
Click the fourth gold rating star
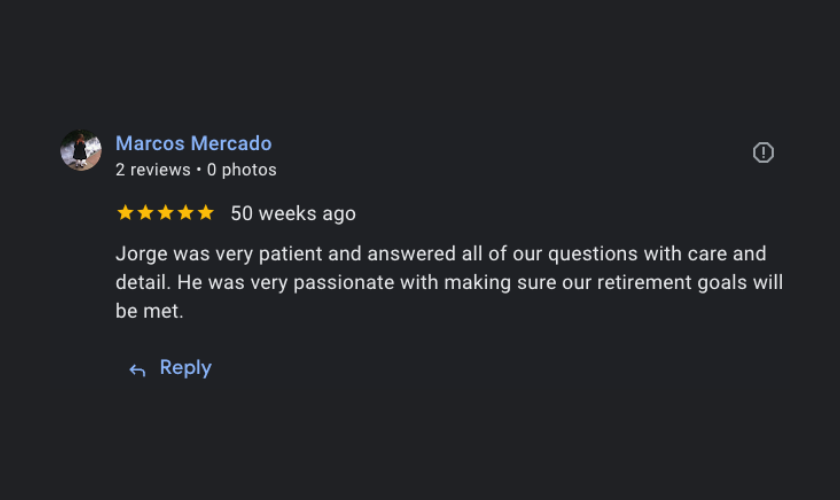pos(185,213)
